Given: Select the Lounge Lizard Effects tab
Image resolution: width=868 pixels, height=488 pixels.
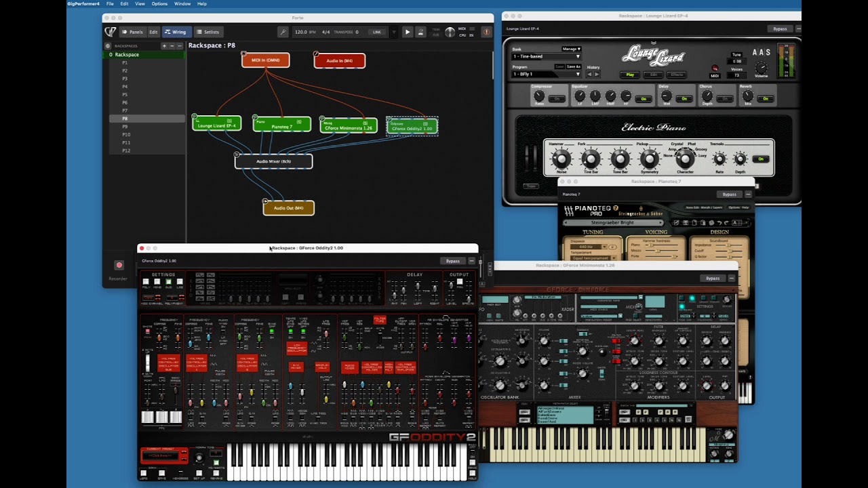Looking at the screenshot, I should point(677,75).
